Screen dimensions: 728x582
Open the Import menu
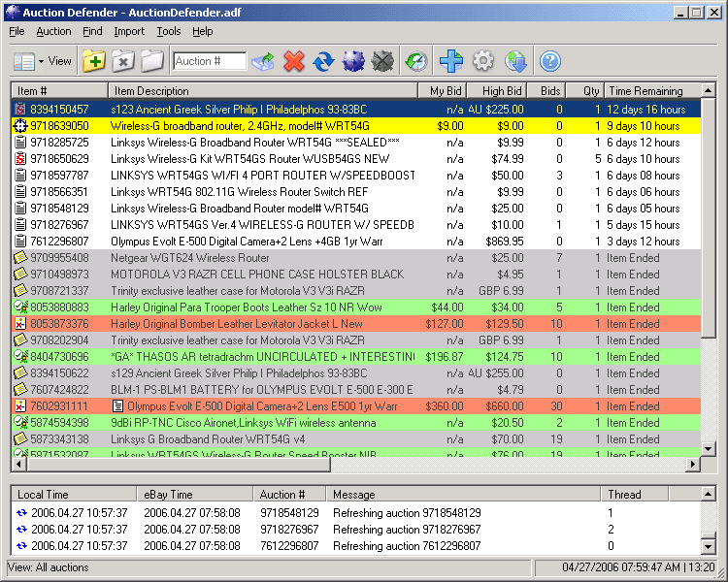point(129,31)
